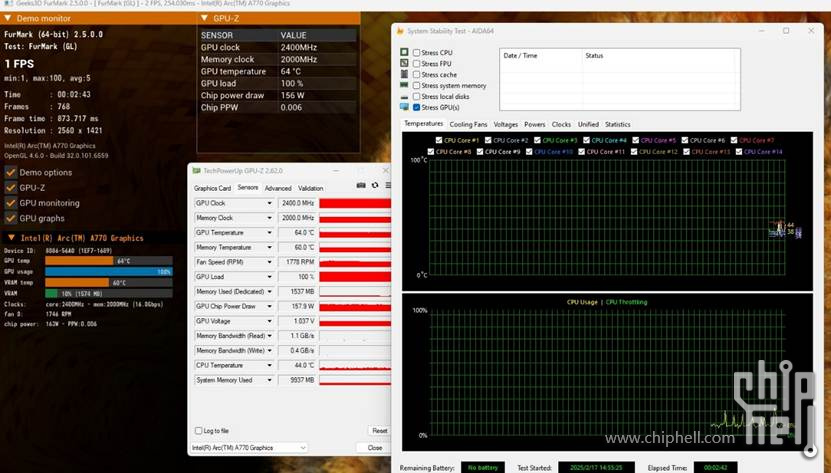Click the monitor icon beside Stress GPU(s)

point(404,107)
